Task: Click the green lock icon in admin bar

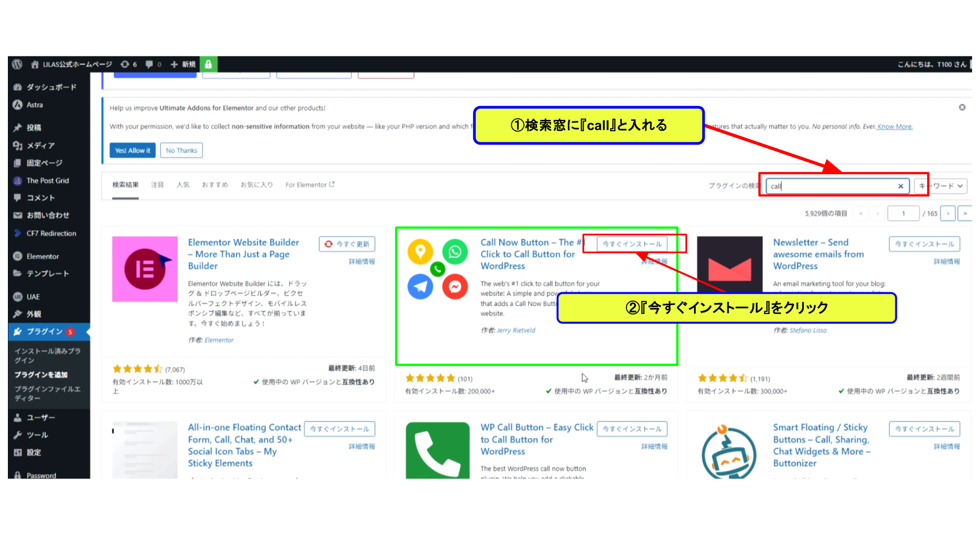Action: (208, 64)
